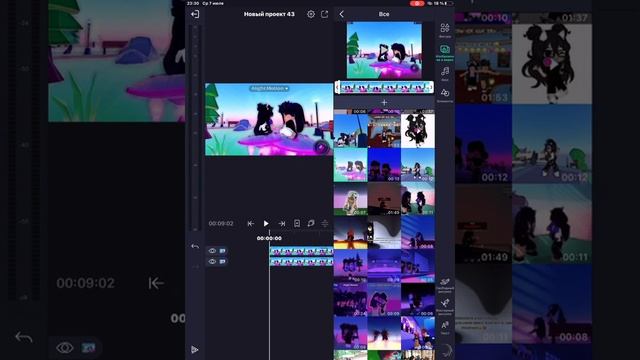Viewport: 640px width, 360px height.
Task: Tap the export/share icon beside the gear
Action: pyautogui.click(x=324, y=14)
